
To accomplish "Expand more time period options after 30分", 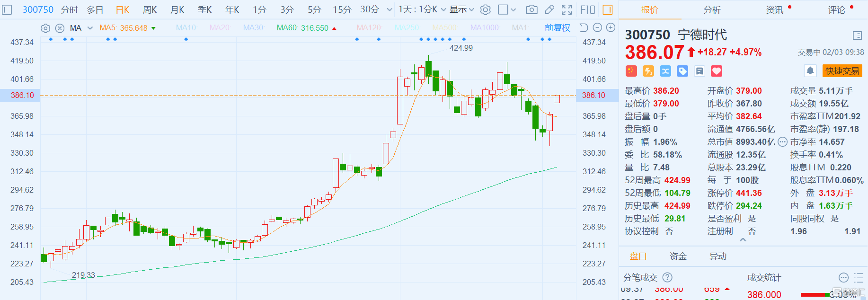I will coord(390,9).
